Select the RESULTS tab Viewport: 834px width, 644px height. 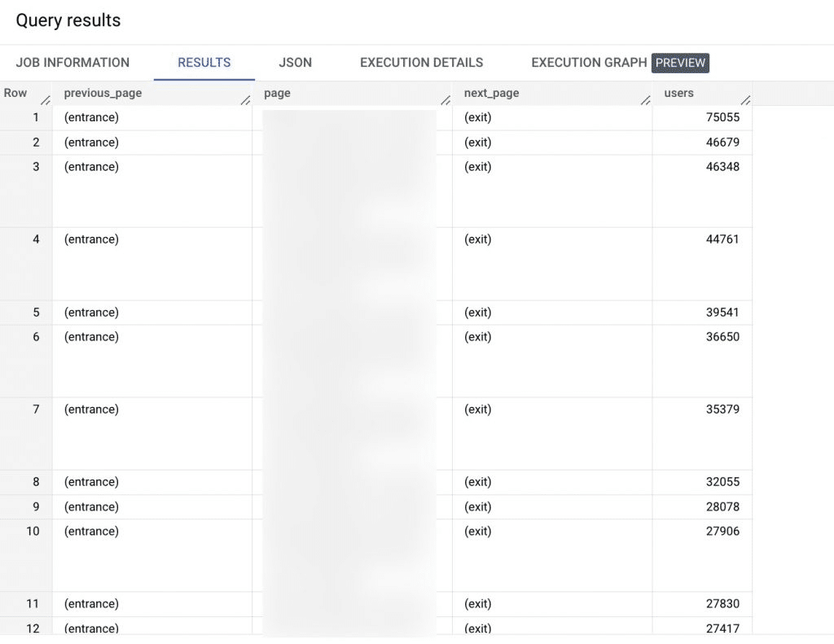(x=204, y=63)
